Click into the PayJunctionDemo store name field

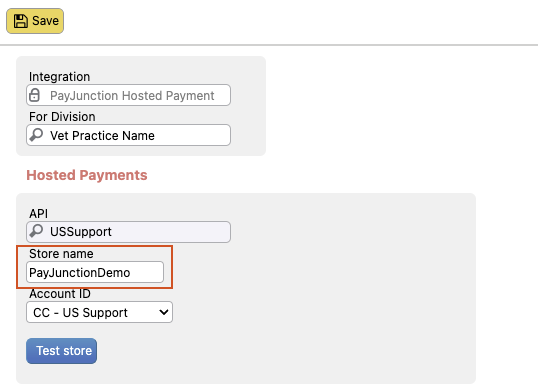(x=95, y=272)
